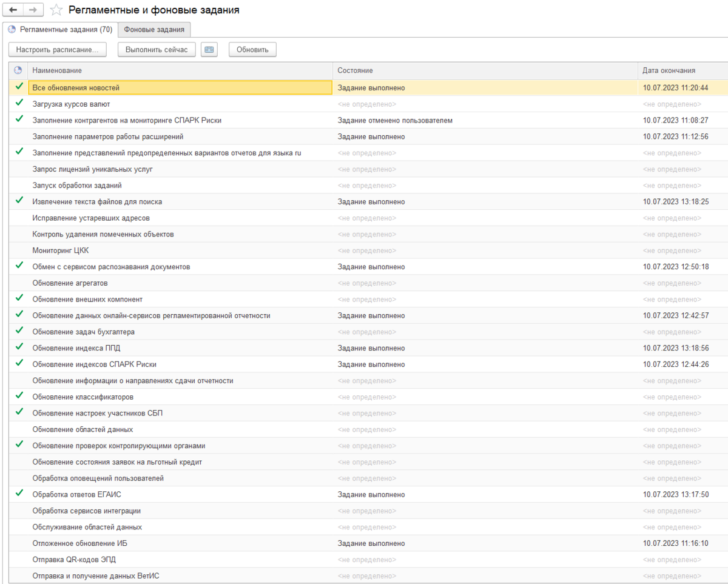The width and height of the screenshot is (728, 584).
Task: Select Контроль удаления помеченных объектов row name
Action: pos(103,234)
